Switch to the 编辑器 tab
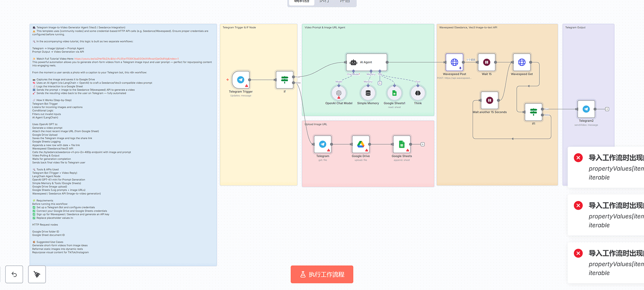 point(301,2)
